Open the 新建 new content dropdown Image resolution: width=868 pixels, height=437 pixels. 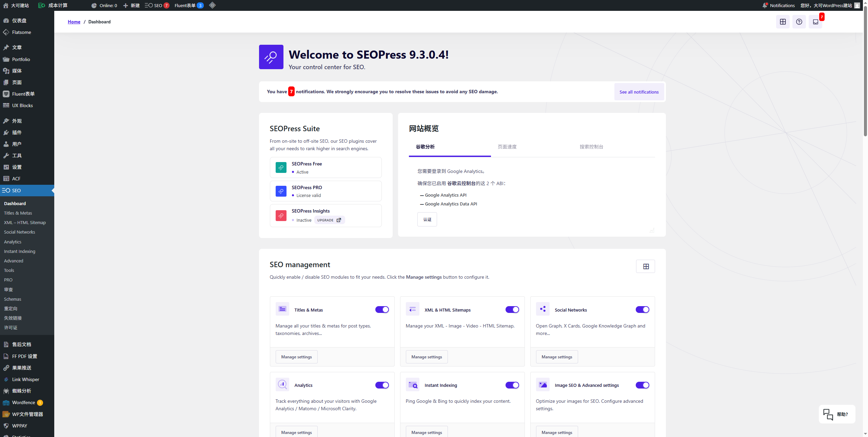131,5
